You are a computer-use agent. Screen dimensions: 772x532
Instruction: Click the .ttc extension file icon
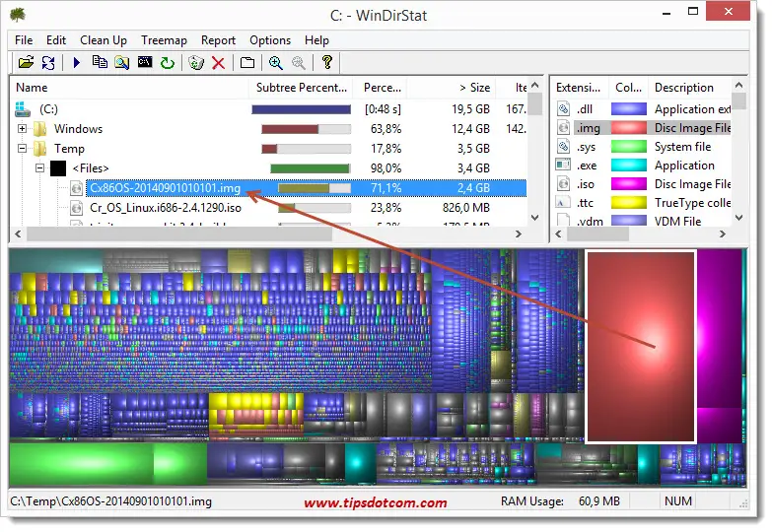[563, 202]
